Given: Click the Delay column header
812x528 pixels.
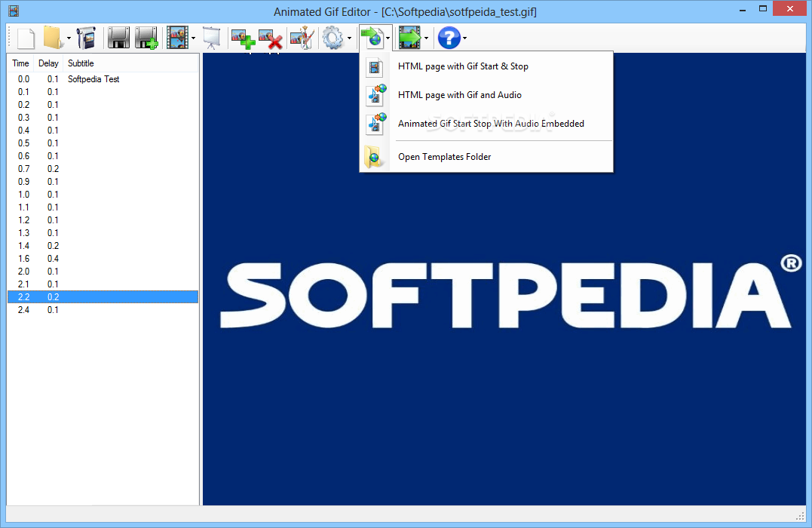Looking at the screenshot, I should 48,63.
